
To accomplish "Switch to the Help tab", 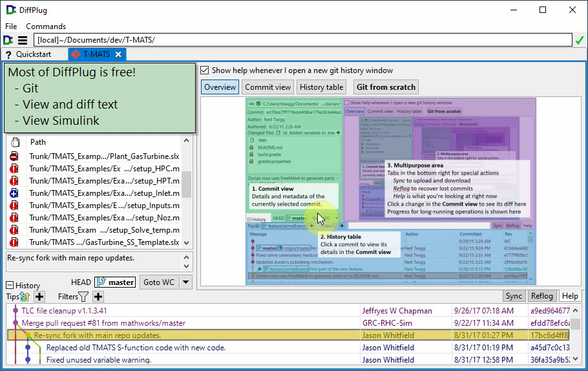I will (570, 296).
